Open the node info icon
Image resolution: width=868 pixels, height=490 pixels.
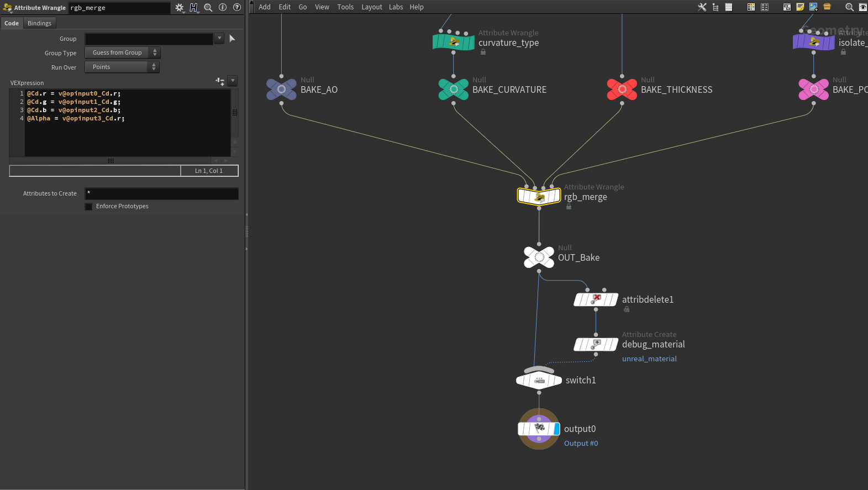223,7
